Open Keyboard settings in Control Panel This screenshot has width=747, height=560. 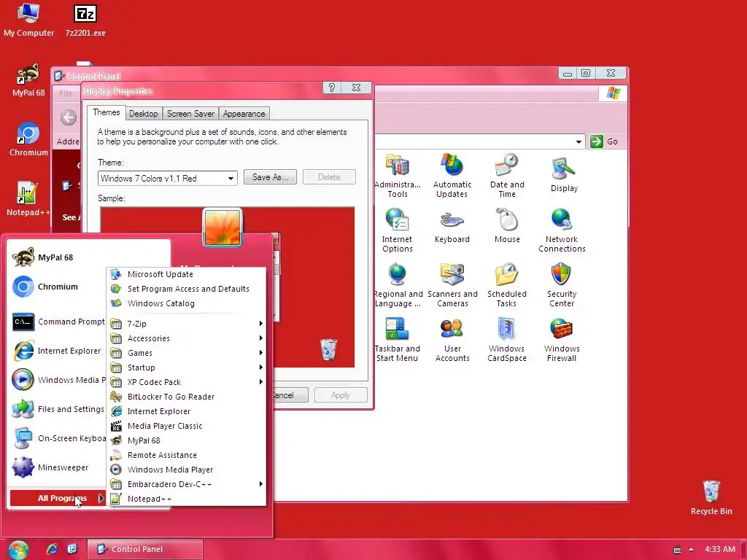pos(452,226)
